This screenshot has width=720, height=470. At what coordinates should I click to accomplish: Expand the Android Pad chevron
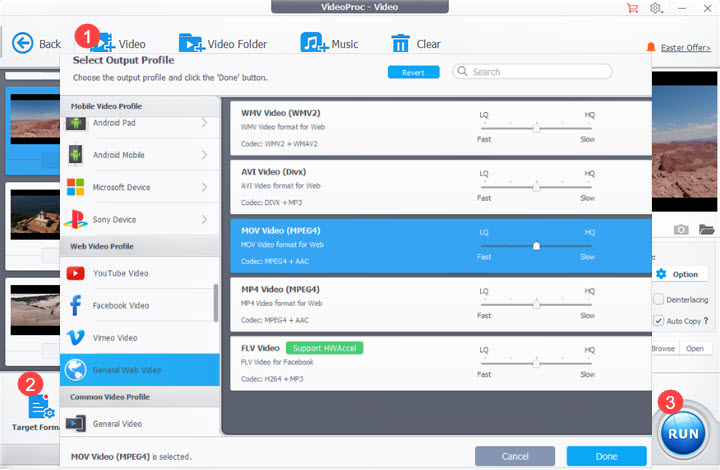204,123
